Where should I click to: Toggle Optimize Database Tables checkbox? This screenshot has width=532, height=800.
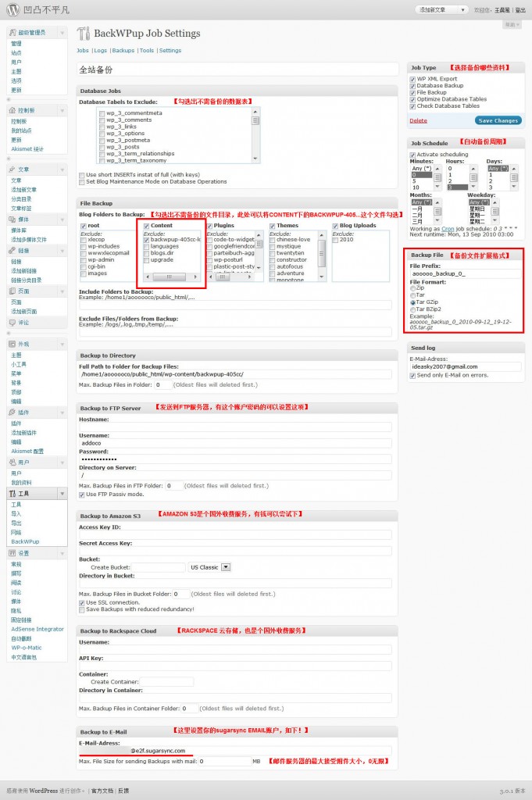tap(412, 99)
